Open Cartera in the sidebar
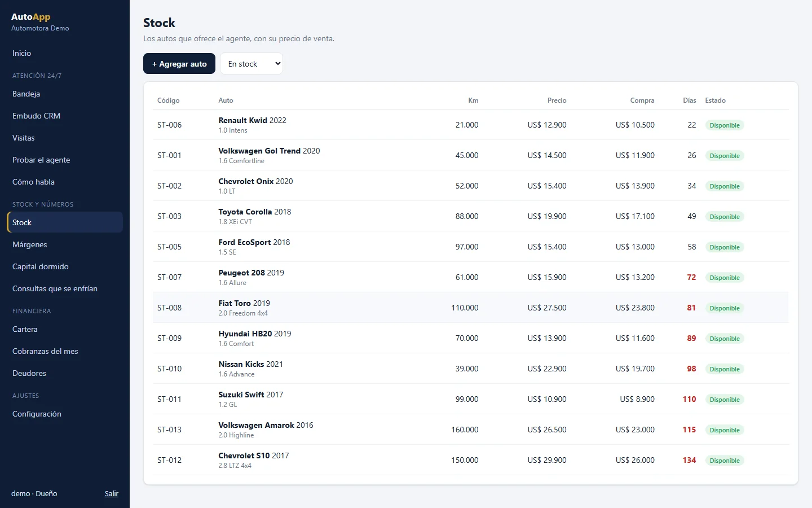The height and width of the screenshot is (508, 812). coord(65,329)
